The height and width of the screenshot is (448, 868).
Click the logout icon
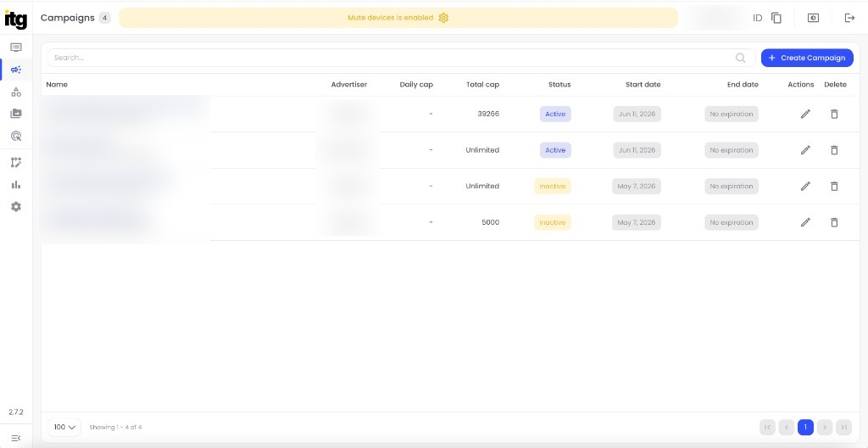849,18
